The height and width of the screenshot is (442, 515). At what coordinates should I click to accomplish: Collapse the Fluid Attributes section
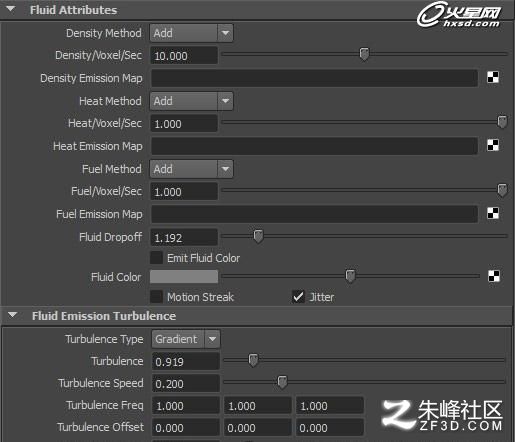tap(11, 9)
